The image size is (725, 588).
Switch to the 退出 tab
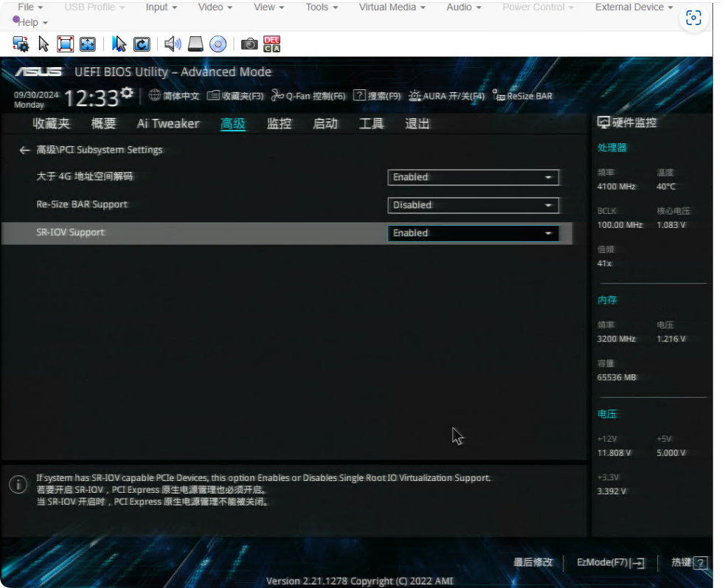(x=417, y=123)
